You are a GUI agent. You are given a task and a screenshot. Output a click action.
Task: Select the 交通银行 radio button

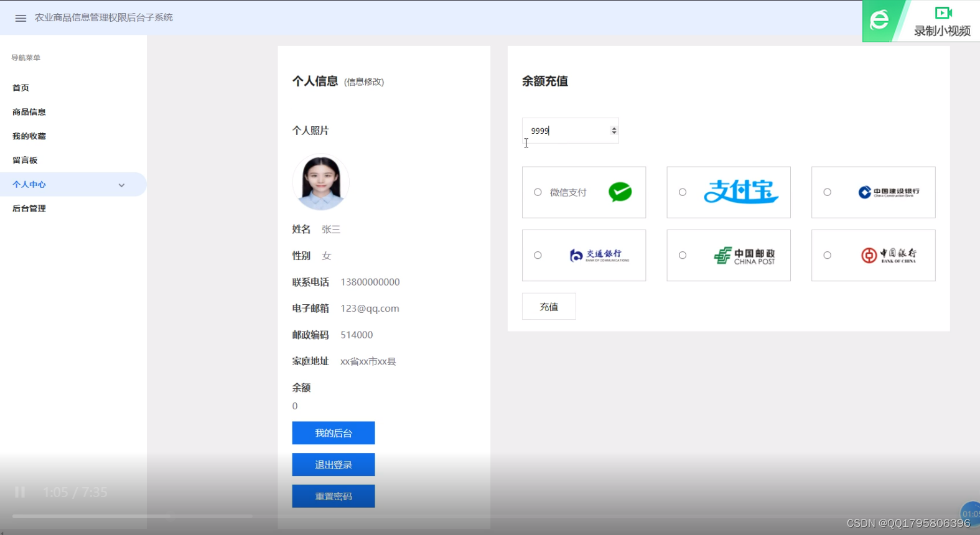(538, 255)
